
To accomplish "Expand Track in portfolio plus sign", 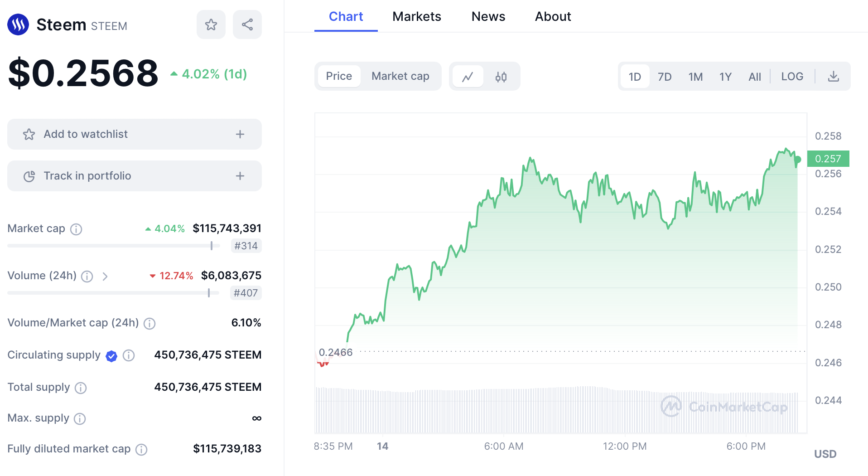I will 240,176.
